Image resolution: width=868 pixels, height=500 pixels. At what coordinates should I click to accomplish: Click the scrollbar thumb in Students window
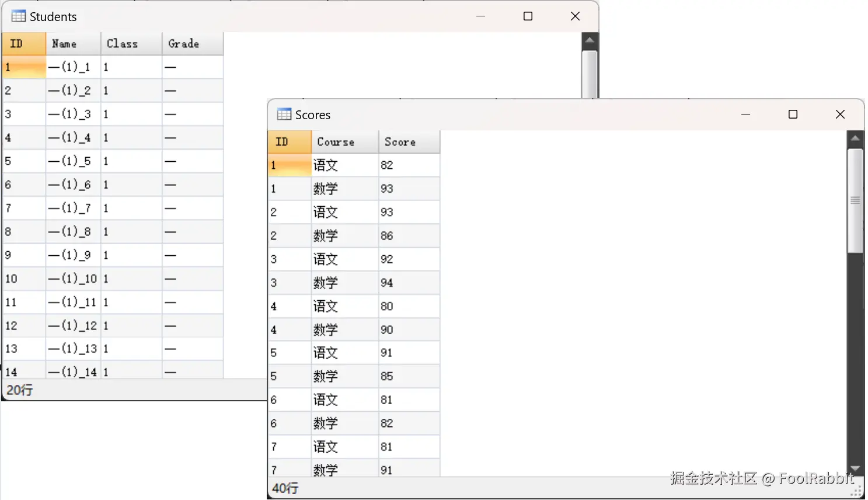tap(590, 74)
